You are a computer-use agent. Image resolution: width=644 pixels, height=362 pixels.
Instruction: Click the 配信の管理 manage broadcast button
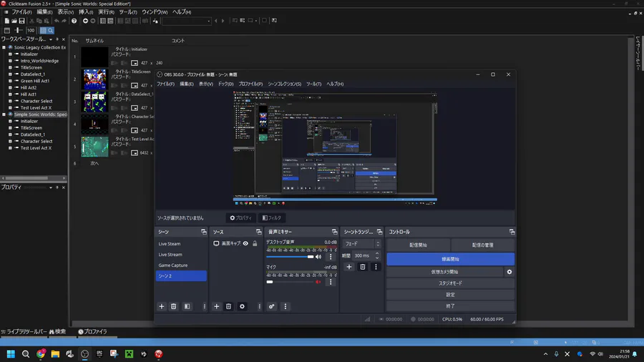click(x=482, y=245)
